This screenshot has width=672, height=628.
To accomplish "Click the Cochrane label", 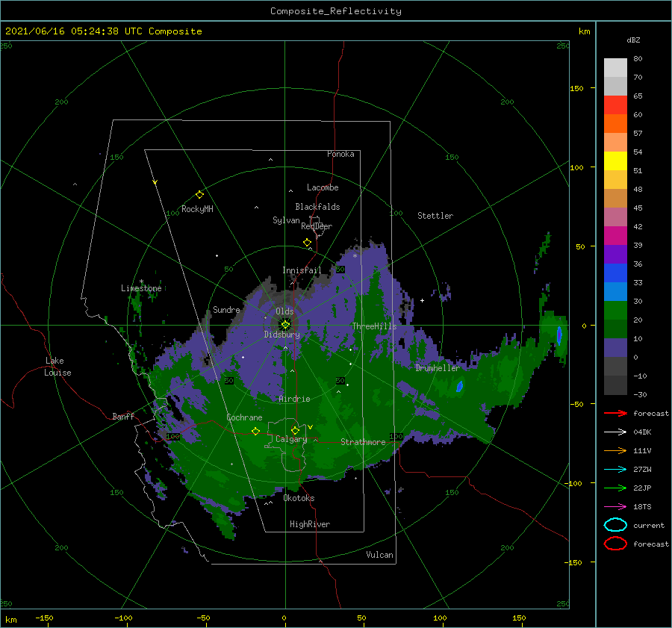I will tap(244, 417).
